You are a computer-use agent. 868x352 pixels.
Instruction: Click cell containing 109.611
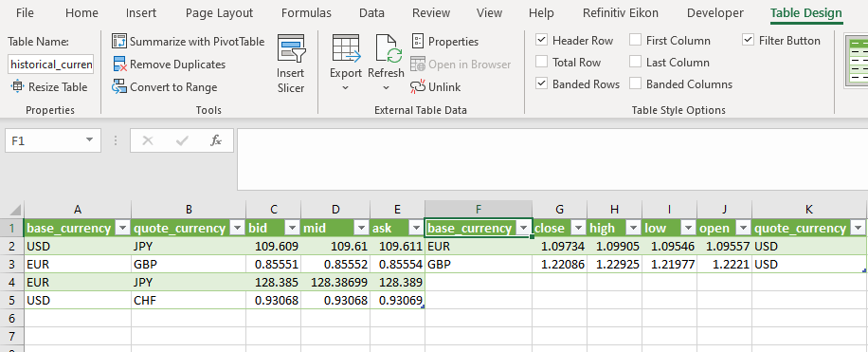pos(397,246)
